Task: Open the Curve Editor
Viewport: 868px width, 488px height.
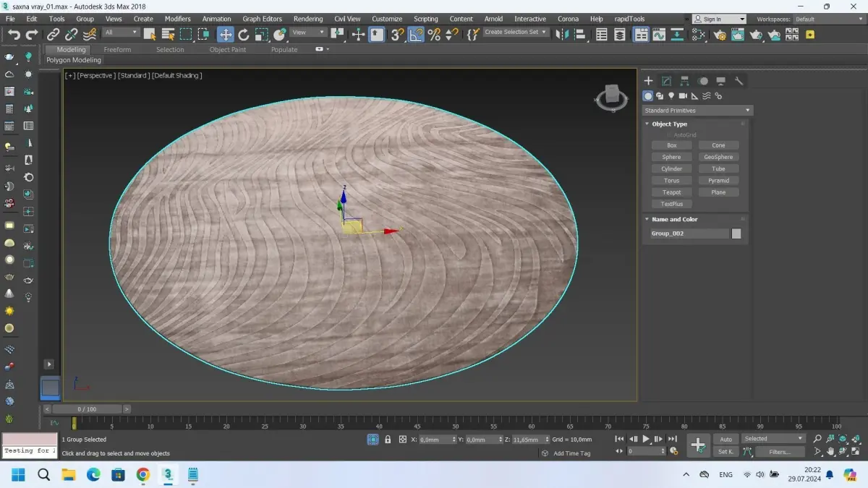Action: [658, 34]
